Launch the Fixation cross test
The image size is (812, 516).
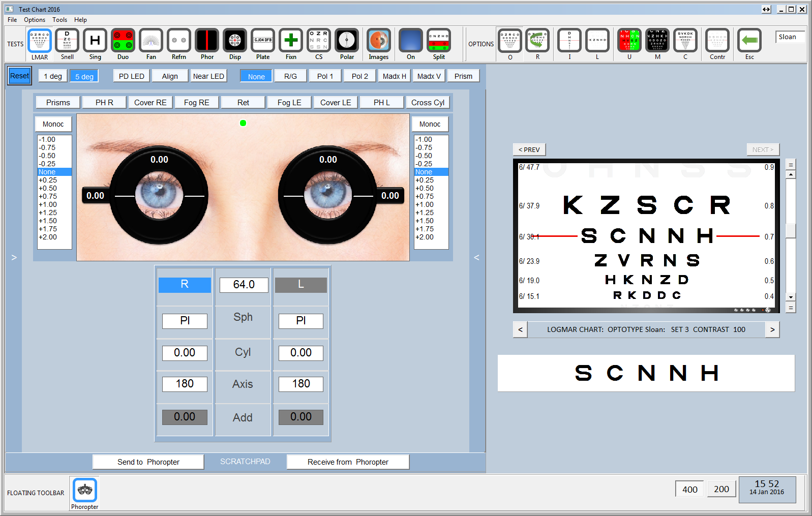291,41
